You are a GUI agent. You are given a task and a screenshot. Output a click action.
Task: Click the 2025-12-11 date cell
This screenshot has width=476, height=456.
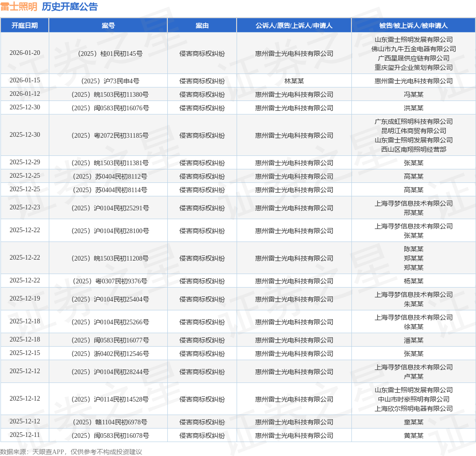click(x=25, y=435)
